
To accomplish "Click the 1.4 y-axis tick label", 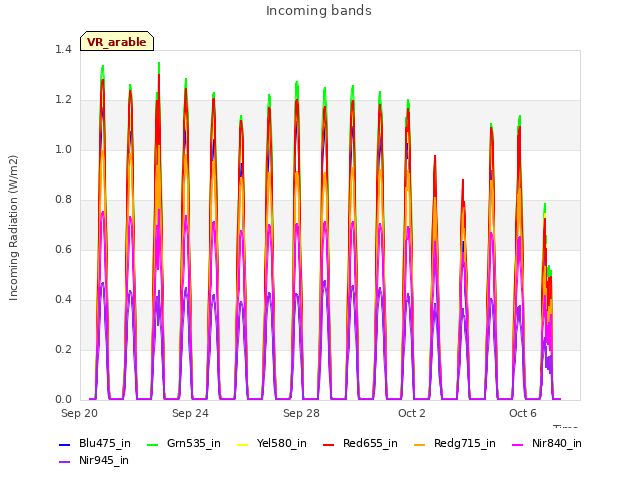I will [63, 49].
